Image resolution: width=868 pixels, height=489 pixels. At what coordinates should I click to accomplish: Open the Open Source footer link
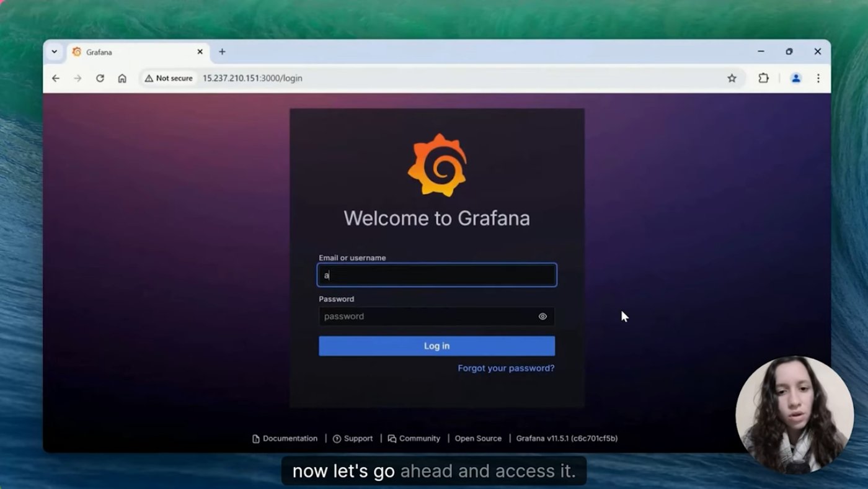(x=478, y=438)
